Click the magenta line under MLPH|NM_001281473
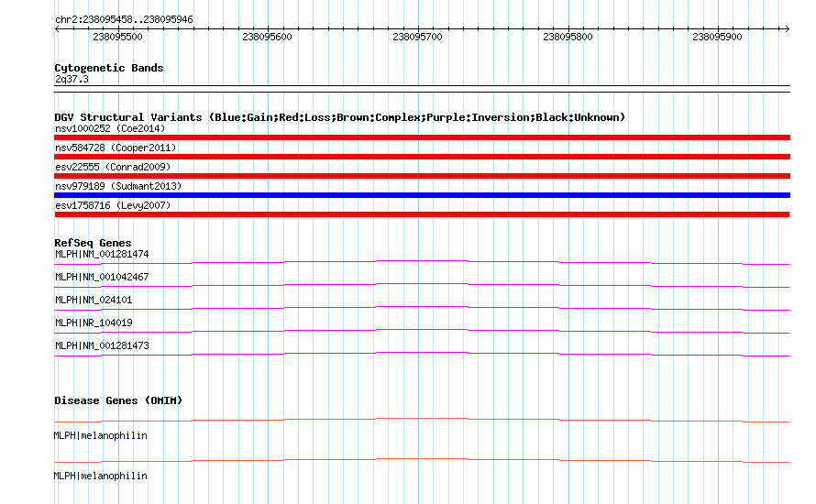Screen dimensions: 816x504 pos(422,354)
